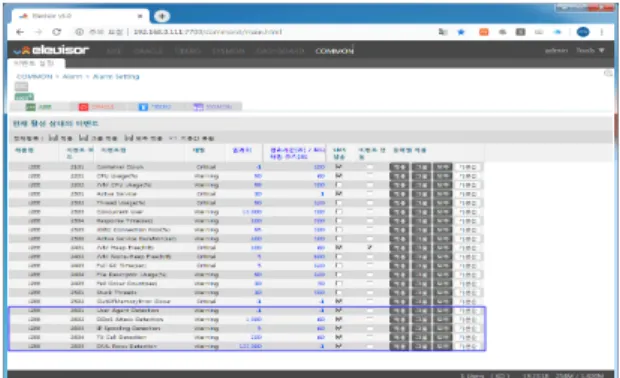Click the address bar URL field
620x378 pixels.
(208, 32)
